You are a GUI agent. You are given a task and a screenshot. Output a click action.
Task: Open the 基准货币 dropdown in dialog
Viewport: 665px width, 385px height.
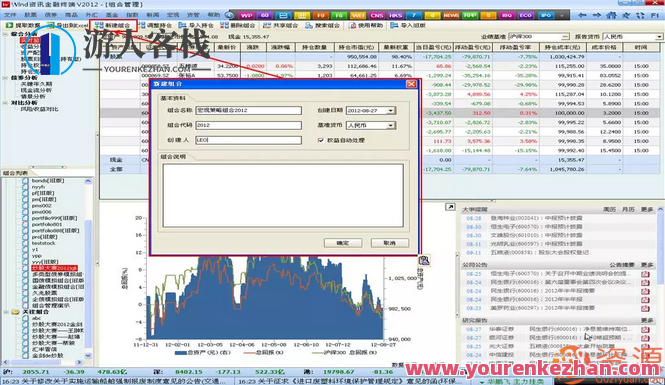coord(391,126)
